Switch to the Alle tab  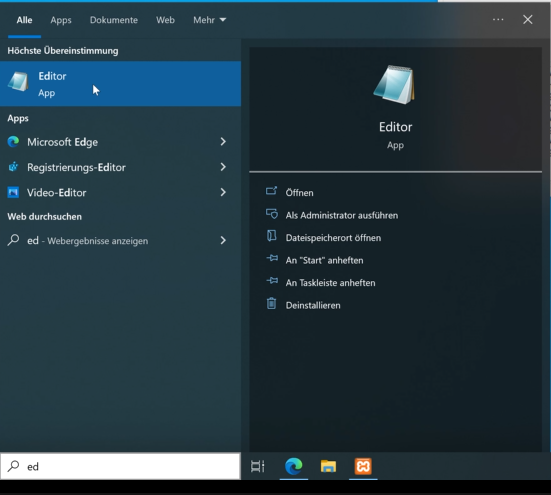(24, 20)
